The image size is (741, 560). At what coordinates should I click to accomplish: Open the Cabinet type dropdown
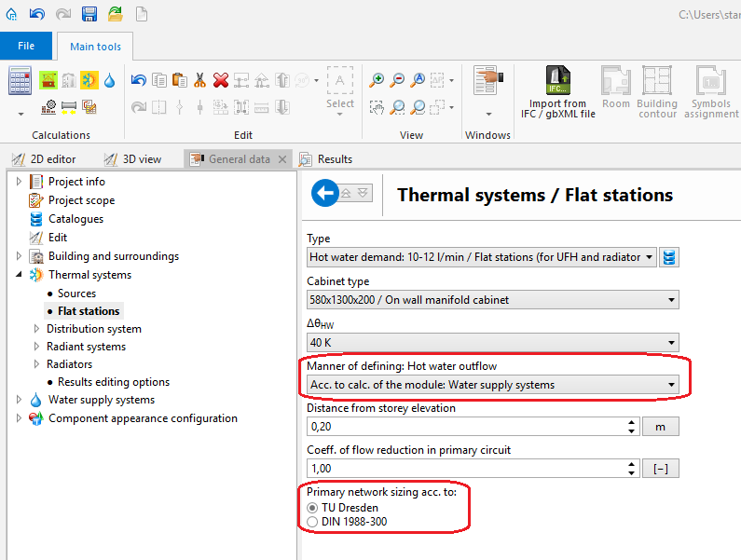coord(492,300)
